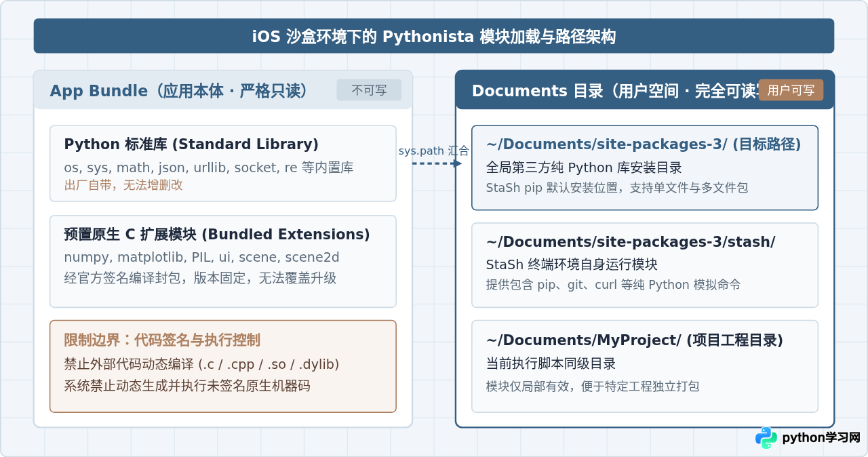Click "~/Documents/MyProject/ (项目工程目录)" heading
The width and height of the screenshot is (868, 457).
[635, 340]
